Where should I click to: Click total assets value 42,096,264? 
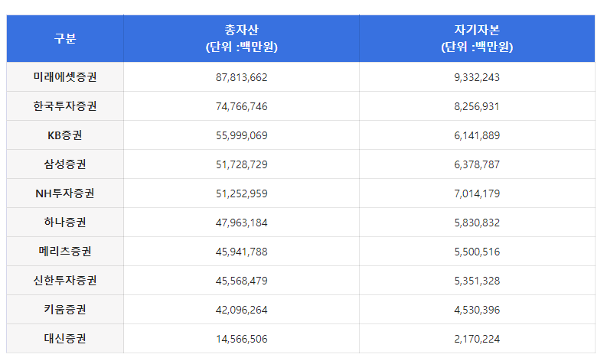click(242, 310)
